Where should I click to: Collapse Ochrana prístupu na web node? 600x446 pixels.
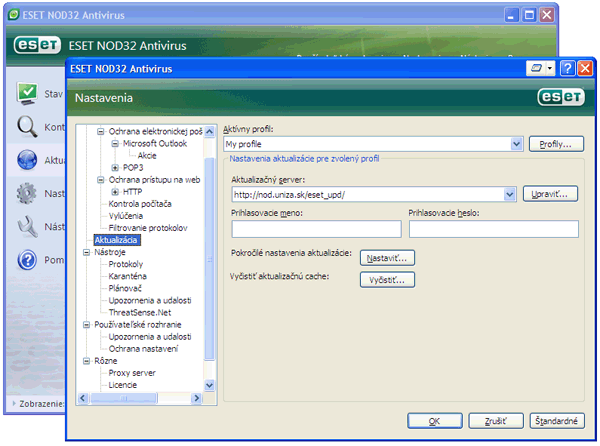pyautogui.click(x=100, y=180)
